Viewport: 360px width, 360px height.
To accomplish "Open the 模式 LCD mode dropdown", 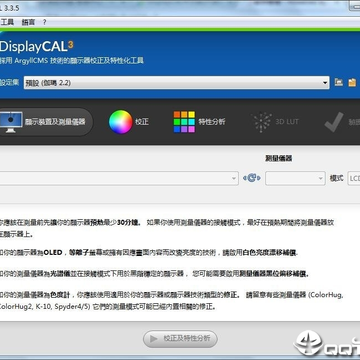I will [x=354, y=178].
